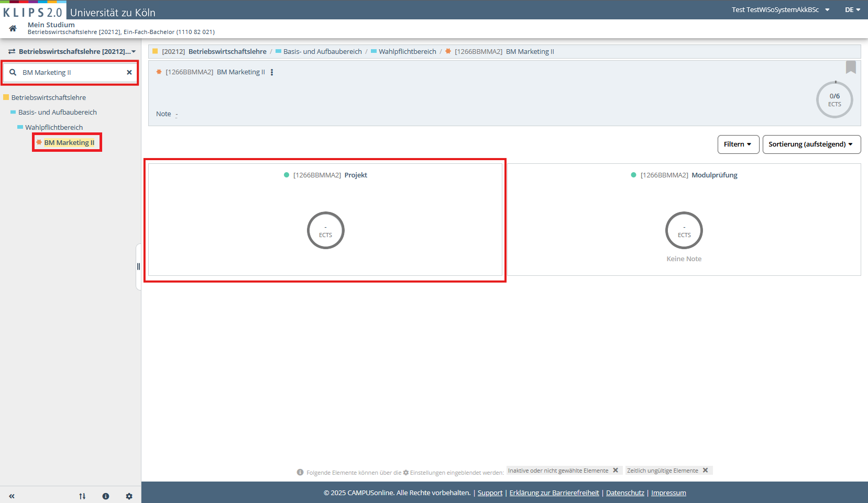868x503 pixels.
Task: Click breadcrumb Wahlpflichtbereich
Action: tap(408, 51)
